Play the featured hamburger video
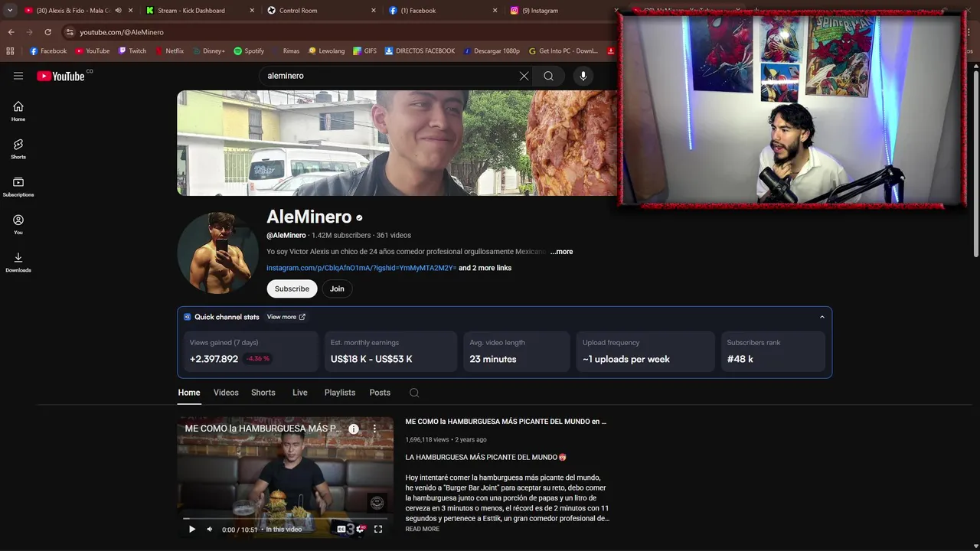Screen dimensions: 980x551 tap(192, 529)
